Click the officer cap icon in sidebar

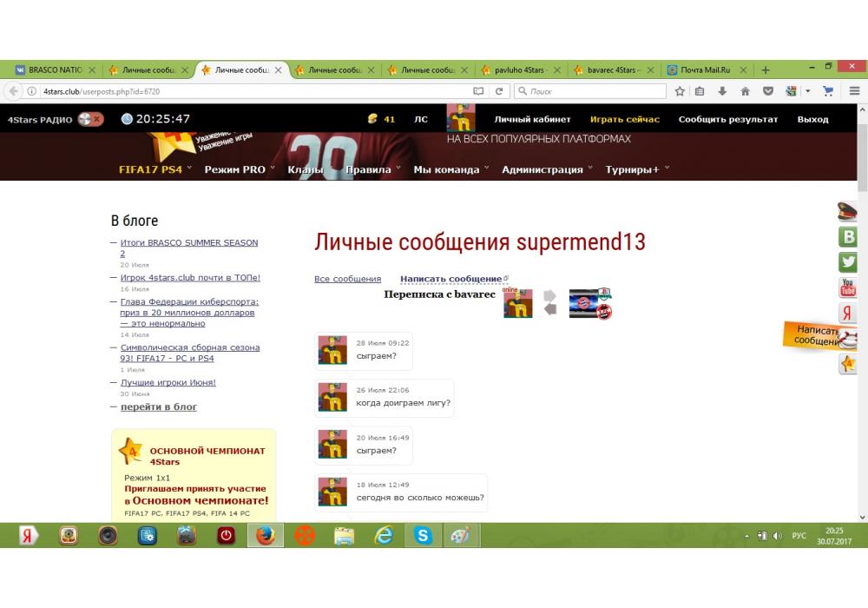pyautogui.click(x=847, y=211)
